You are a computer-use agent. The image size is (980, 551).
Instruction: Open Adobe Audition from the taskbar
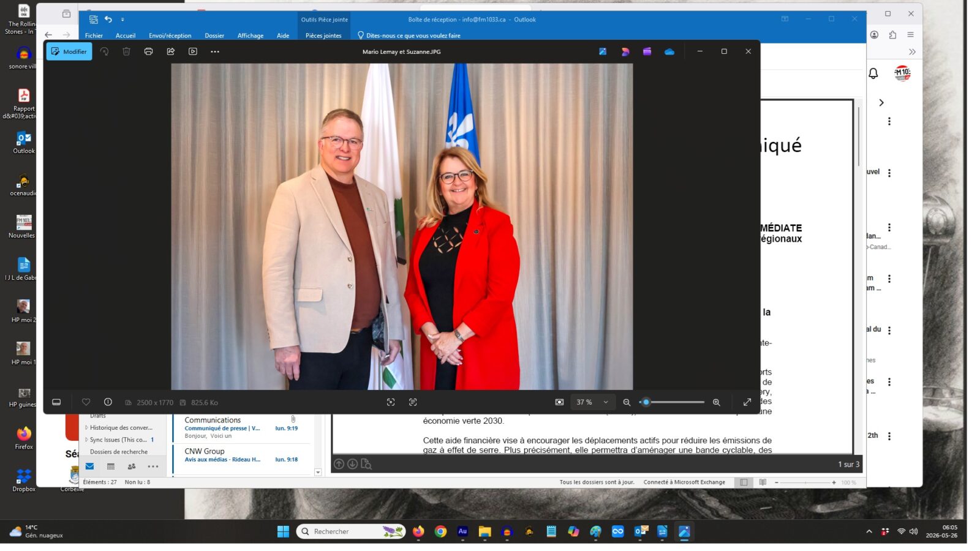462,531
